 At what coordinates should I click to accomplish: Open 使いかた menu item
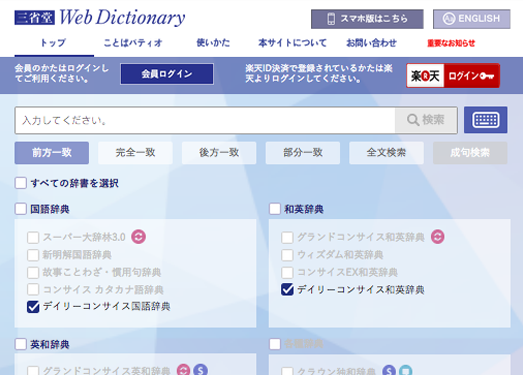pos(213,43)
